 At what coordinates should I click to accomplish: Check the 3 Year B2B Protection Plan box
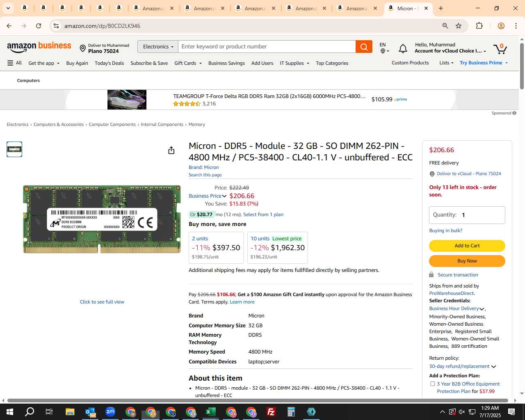pyautogui.click(x=432, y=384)
